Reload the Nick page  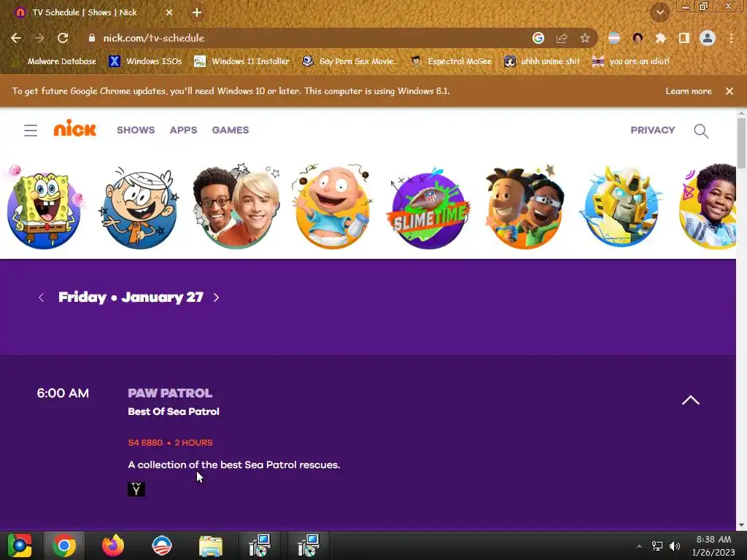pos(63,38)
